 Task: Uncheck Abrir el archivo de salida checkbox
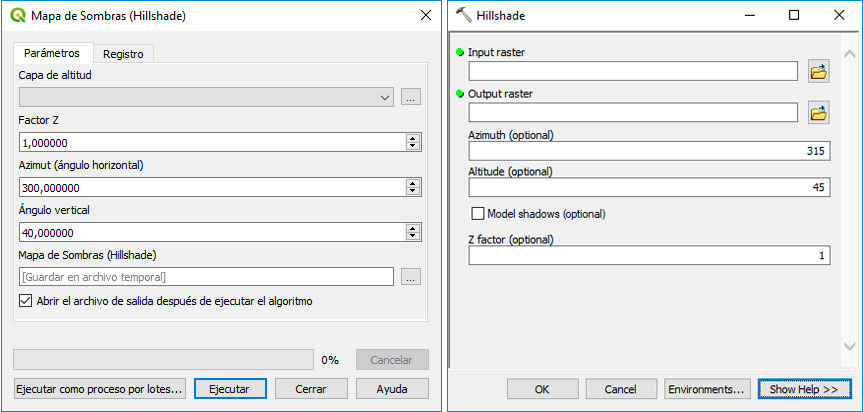pyautogui.click(x=25, y=301)
